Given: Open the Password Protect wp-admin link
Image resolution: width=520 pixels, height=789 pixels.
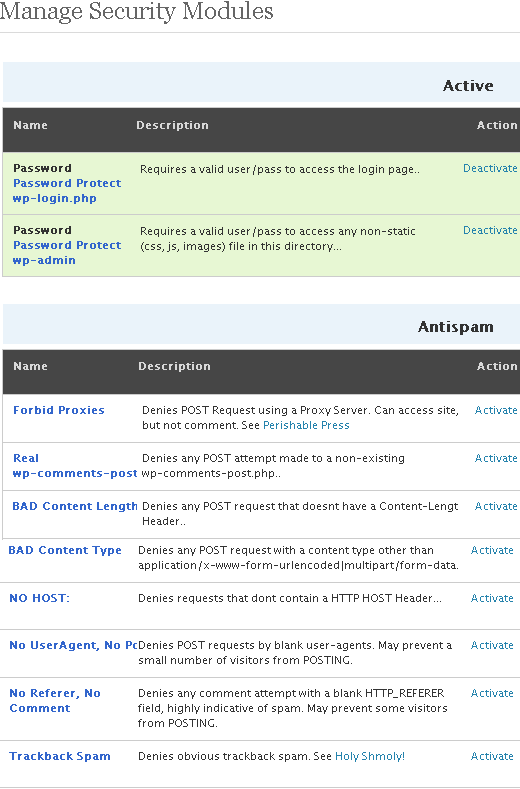Looking at the screenshot, I should tap(67, 253).
